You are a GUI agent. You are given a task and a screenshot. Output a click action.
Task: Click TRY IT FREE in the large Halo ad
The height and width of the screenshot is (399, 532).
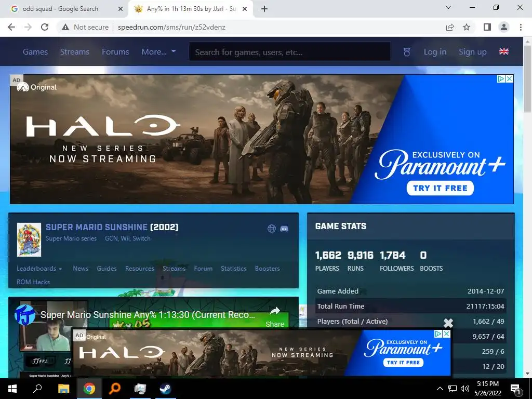[440, 188]
